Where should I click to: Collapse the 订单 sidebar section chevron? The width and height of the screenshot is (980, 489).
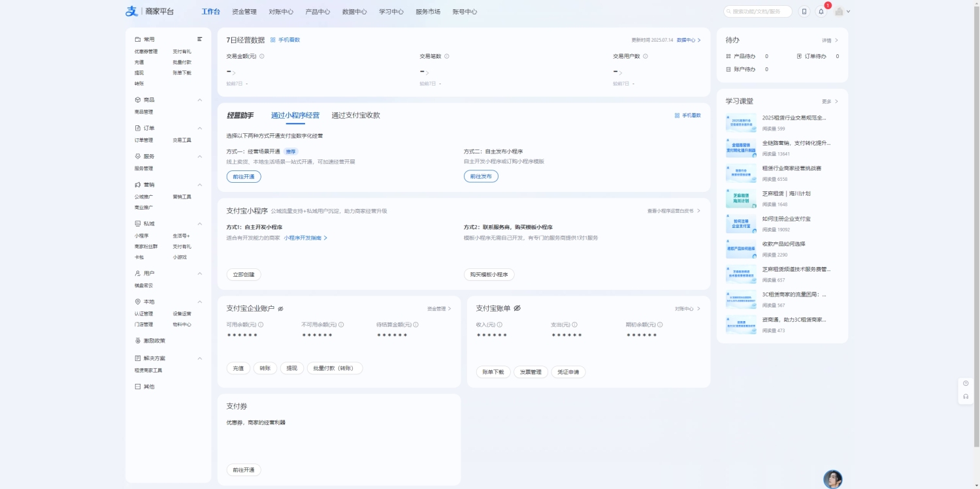coord(200,128)
